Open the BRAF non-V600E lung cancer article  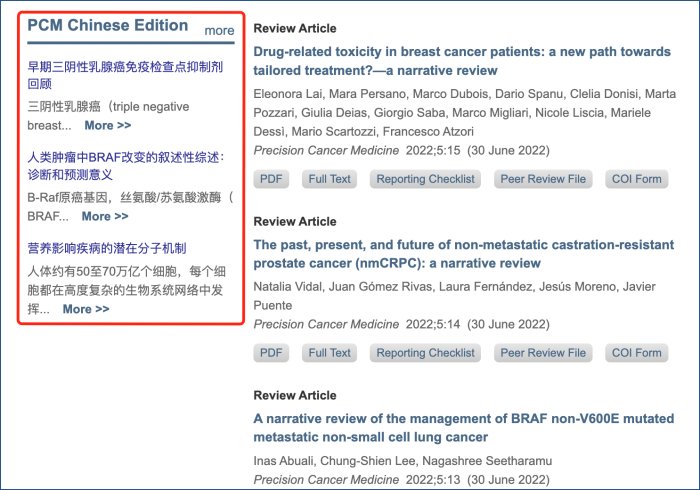coord(464,428)
